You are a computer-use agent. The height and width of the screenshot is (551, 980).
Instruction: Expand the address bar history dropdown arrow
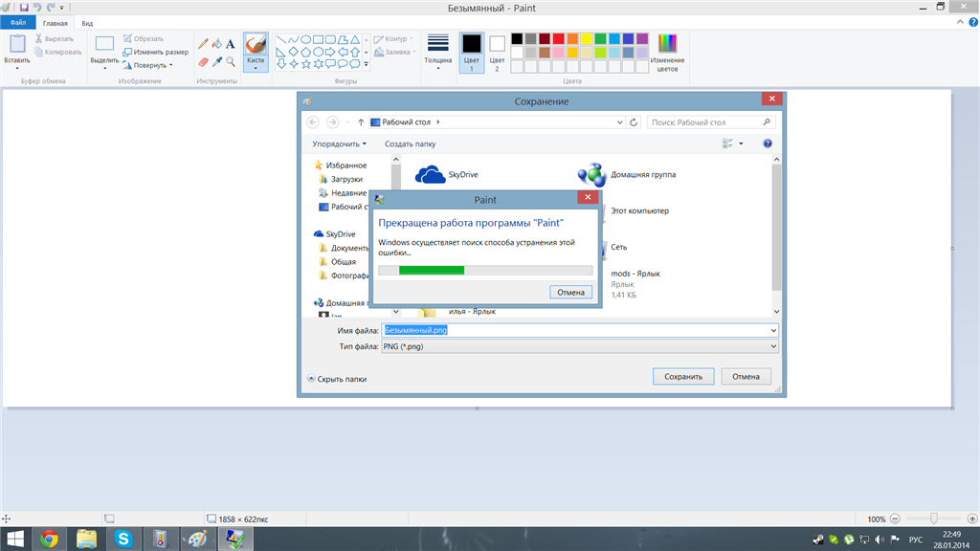pos(619,122)
